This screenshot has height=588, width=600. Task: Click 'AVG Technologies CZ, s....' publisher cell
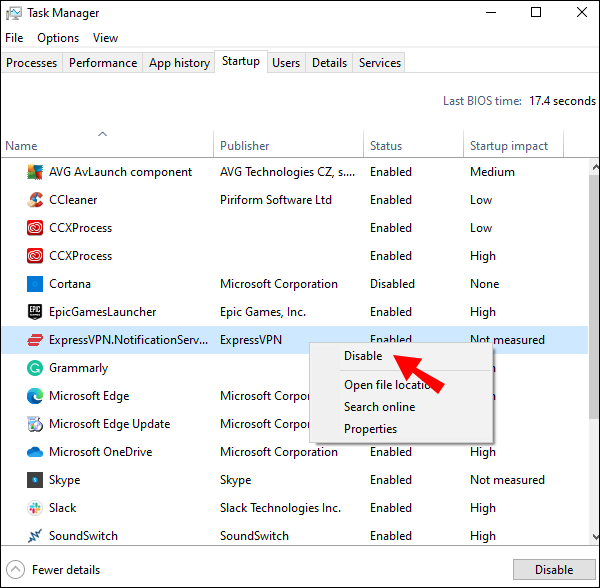pos(287,172)
